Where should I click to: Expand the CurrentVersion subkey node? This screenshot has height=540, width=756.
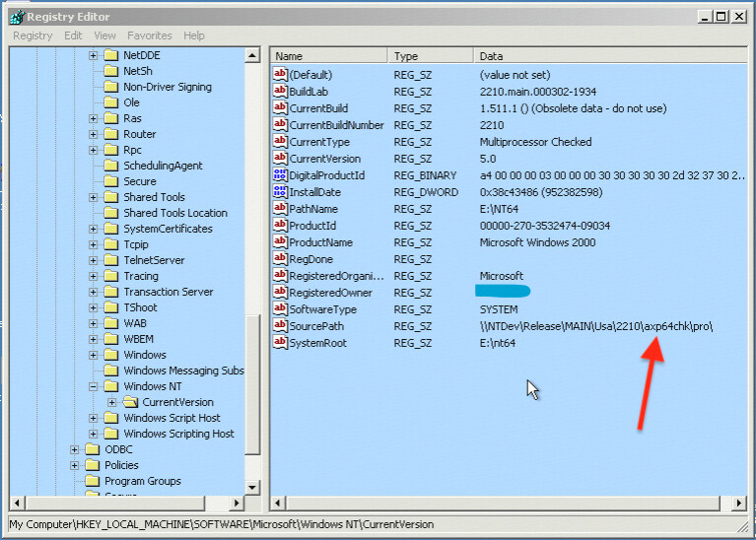point(111,402)
